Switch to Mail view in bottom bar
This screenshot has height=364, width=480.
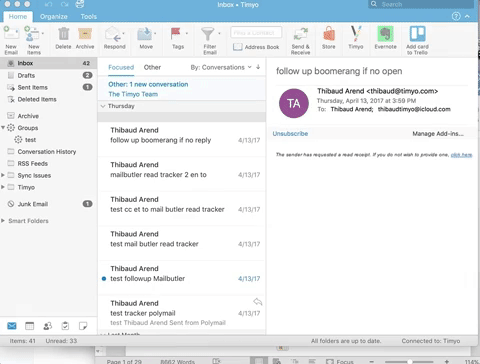click(x=12, y=326)
